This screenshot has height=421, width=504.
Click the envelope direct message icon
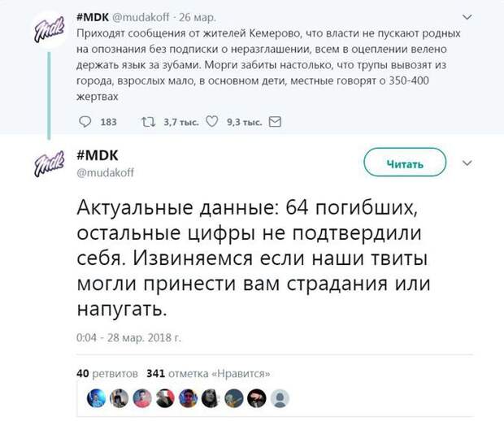[x=274, y=121]
